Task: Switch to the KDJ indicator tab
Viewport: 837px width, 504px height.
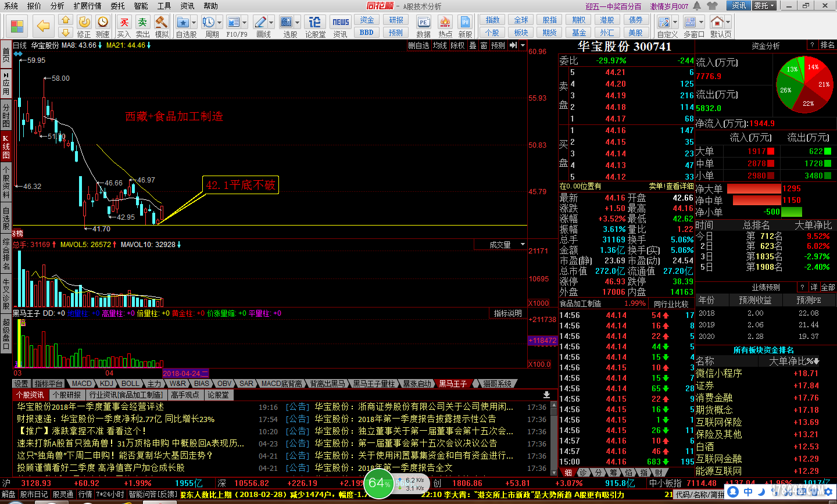Action: pyautogui.click(x=106, y=384)
